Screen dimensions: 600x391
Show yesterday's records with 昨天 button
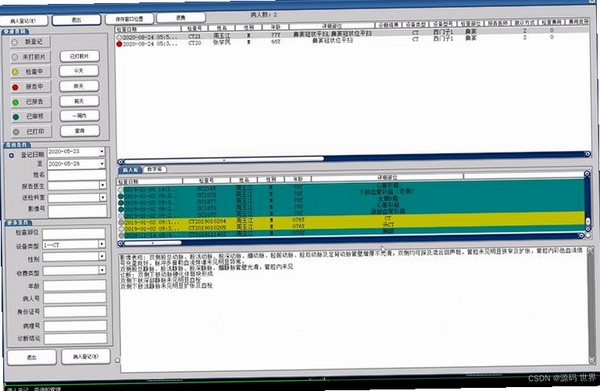[x=79, y=86]
